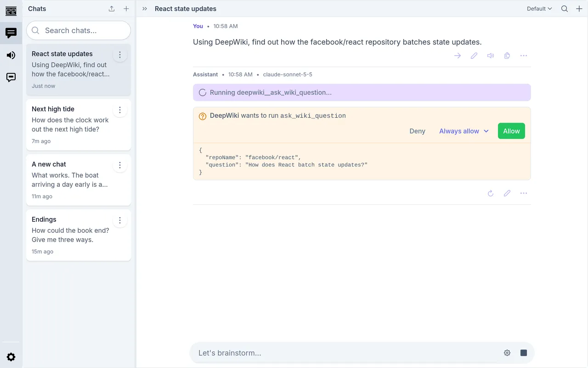This screenshot has height=368, width=588.
Task: Open settings gear in left sidebar
Action: pos(11,357)
